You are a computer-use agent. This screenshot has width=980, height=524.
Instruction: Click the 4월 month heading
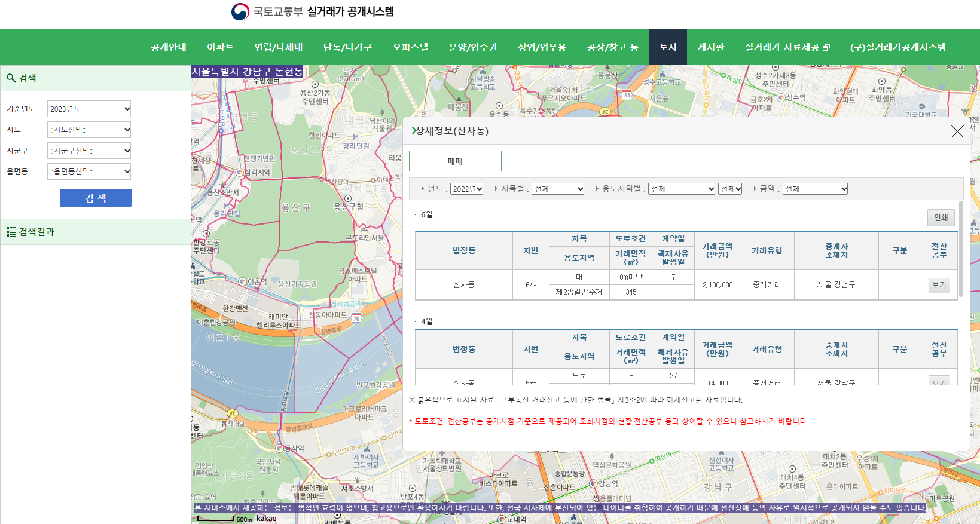[427, 321]
